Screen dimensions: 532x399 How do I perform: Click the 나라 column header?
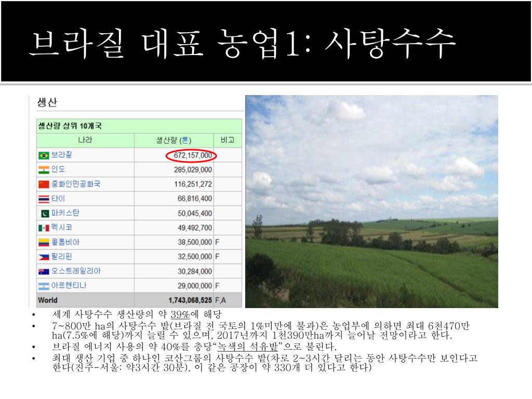pos(85,140)
